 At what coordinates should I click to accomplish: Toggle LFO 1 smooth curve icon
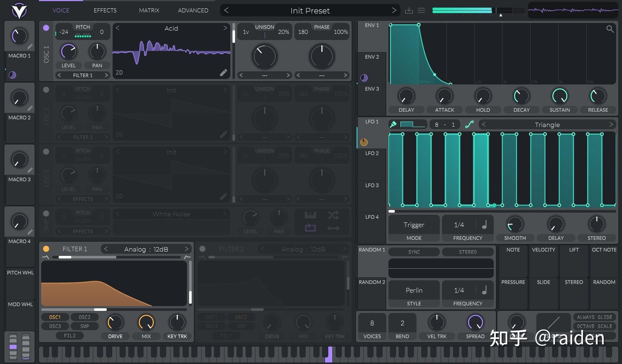point(469,124)
